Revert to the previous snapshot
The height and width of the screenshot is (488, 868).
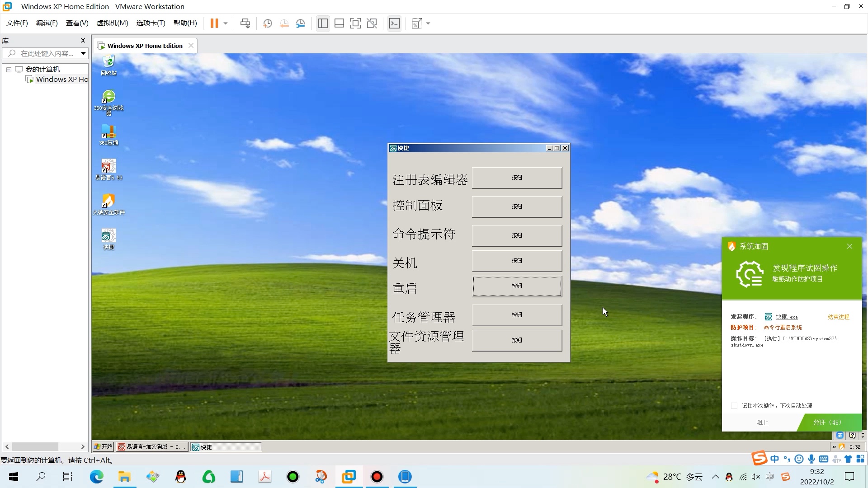coord(284,23)
